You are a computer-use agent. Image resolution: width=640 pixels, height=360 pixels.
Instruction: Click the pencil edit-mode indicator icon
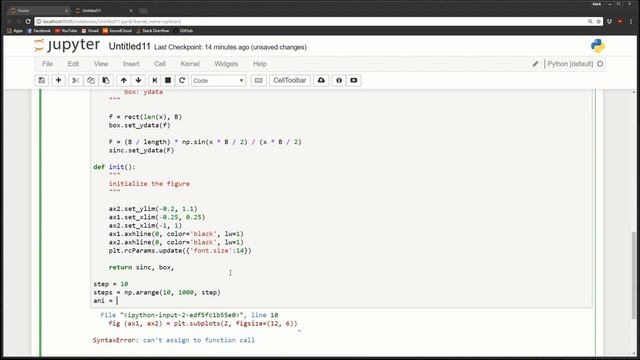point(535,64)
